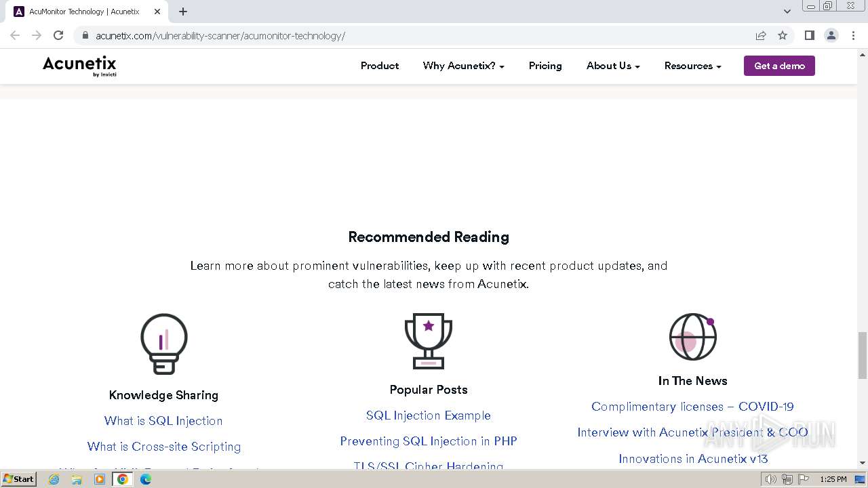The width and height of the screenshot is (868, 488).
Task: Open Innovations in Acunetix v13 link
Action: coord(693,459)
